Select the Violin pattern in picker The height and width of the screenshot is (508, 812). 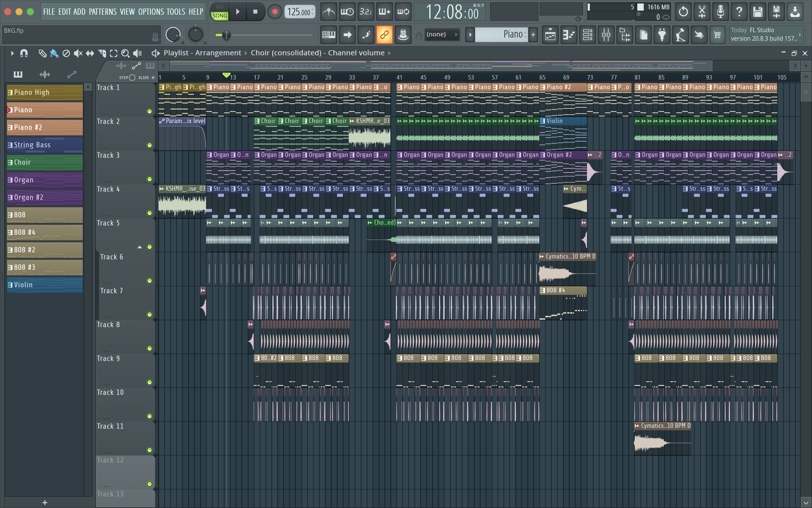pos(45,285)
